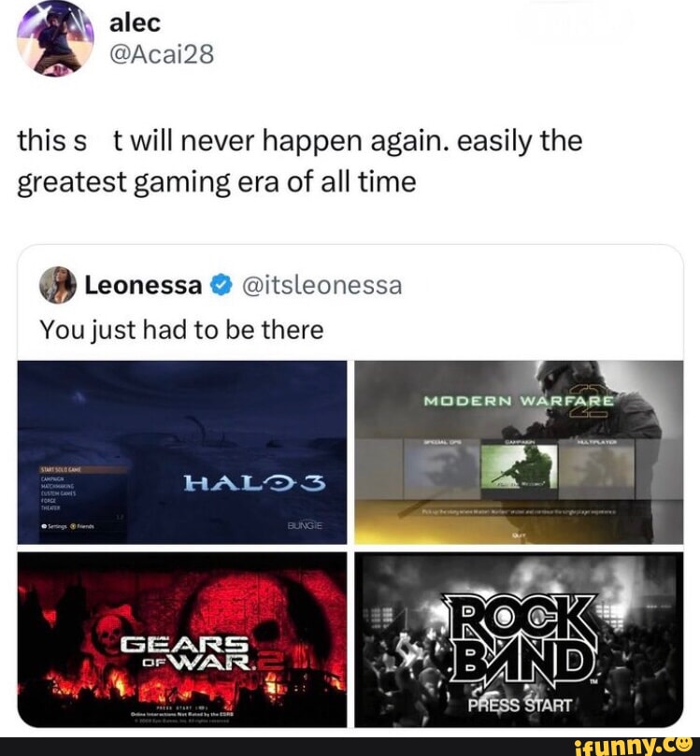Open alec's profile picture

(55, 38)
